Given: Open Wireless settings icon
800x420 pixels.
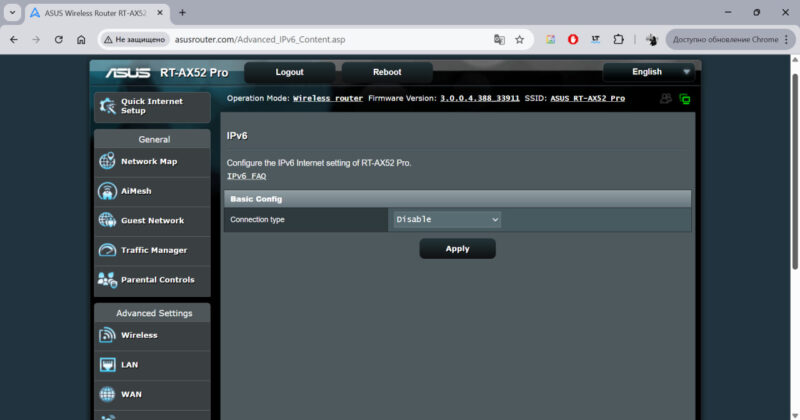Looking at the screenshot, I should [107, 335].
